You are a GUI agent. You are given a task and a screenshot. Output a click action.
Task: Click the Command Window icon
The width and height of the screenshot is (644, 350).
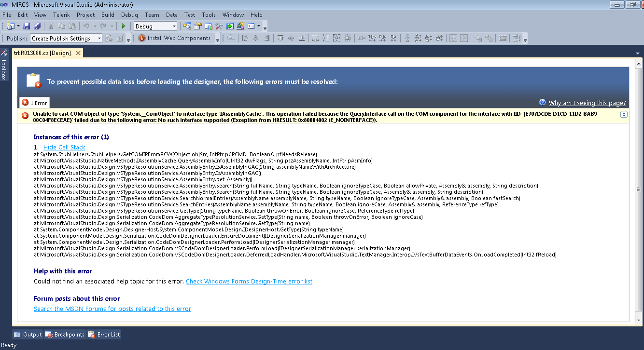point(251,26)
